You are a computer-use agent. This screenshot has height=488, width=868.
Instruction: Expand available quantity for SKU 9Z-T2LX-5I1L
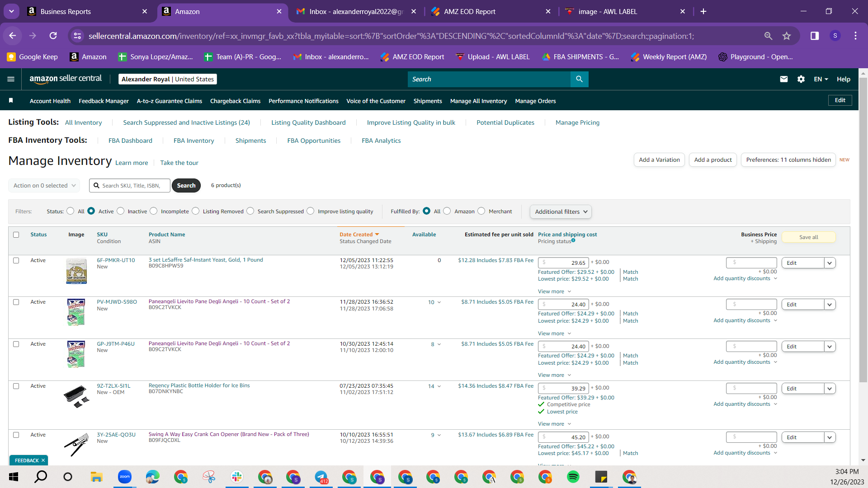pyautogui.click(x=439, y=386)
